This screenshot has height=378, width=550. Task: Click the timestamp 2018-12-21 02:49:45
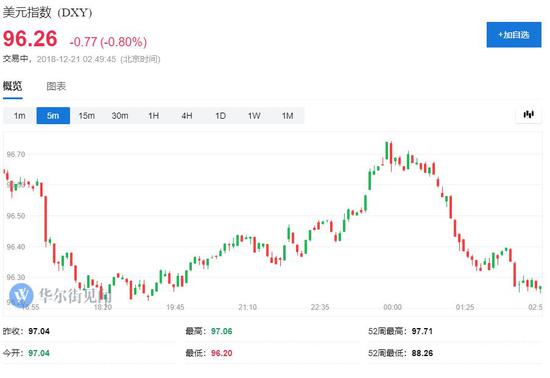(76, 59)
